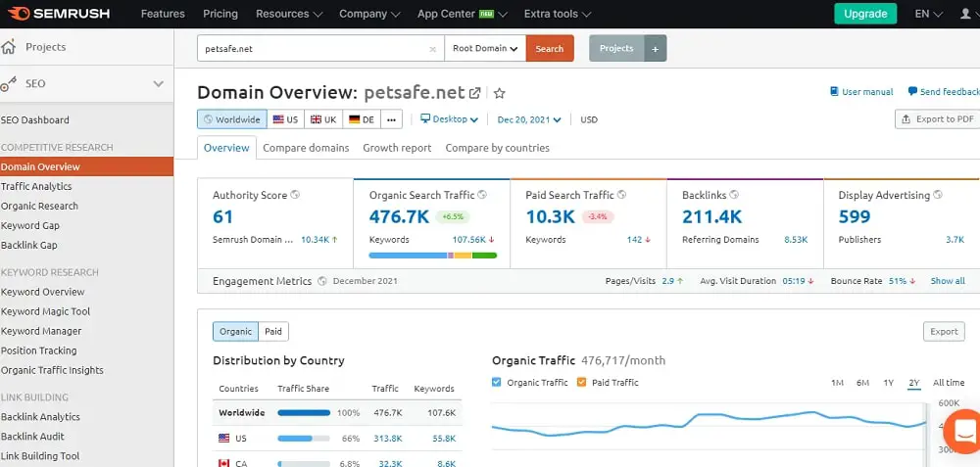Image resolution: width=980 pixels, height=467 pixels.
Task: Toggle the Paid Traffic checkbox
Action: tap(582, 382)
